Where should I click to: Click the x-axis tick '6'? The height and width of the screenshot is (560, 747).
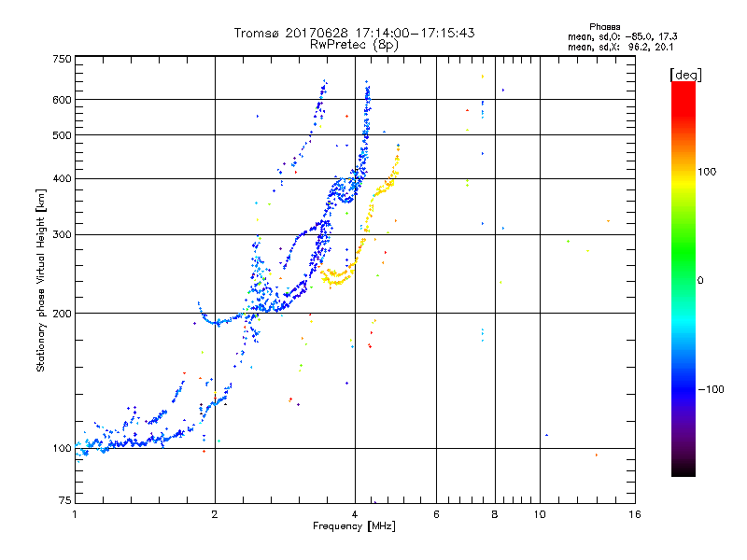(436, 514)
